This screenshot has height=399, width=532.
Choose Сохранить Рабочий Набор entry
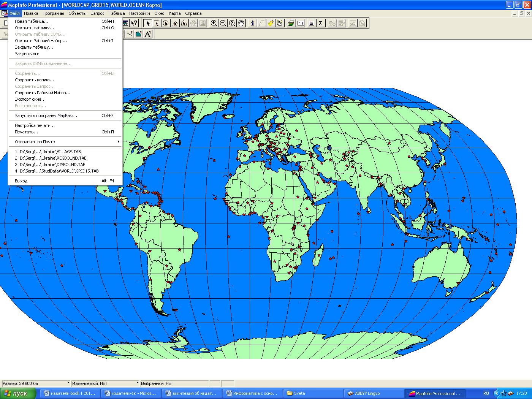(65, 93)
